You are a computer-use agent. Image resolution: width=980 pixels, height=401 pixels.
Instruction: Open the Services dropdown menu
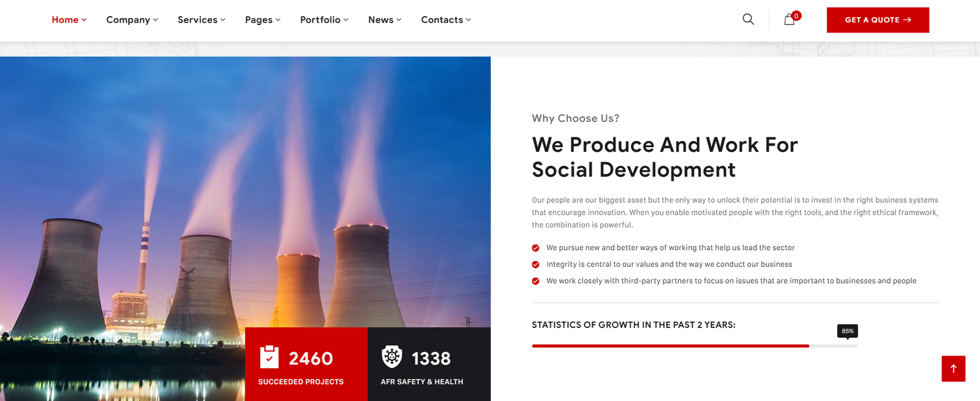pos(201,20)
